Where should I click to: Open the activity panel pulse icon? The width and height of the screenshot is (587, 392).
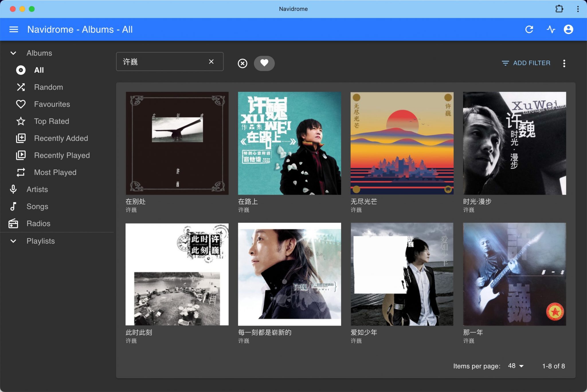[551, 29]
